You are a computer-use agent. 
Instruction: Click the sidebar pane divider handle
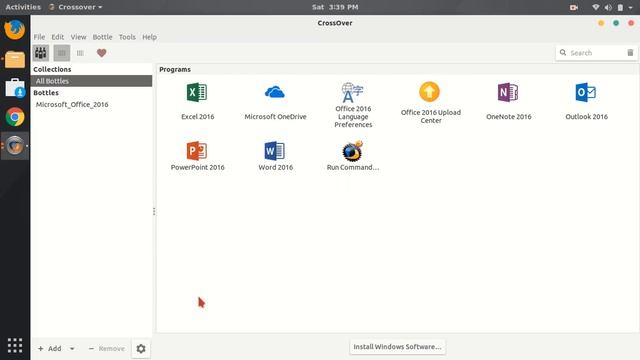154,211
